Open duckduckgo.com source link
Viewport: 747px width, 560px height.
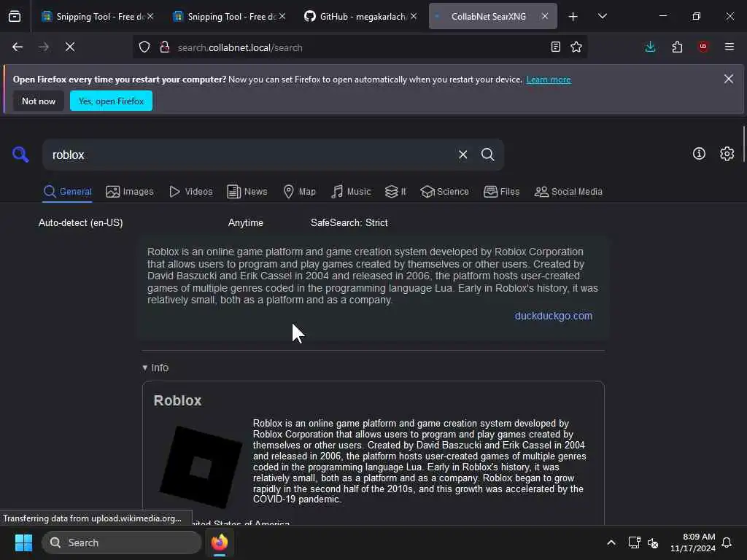[554, 316]
